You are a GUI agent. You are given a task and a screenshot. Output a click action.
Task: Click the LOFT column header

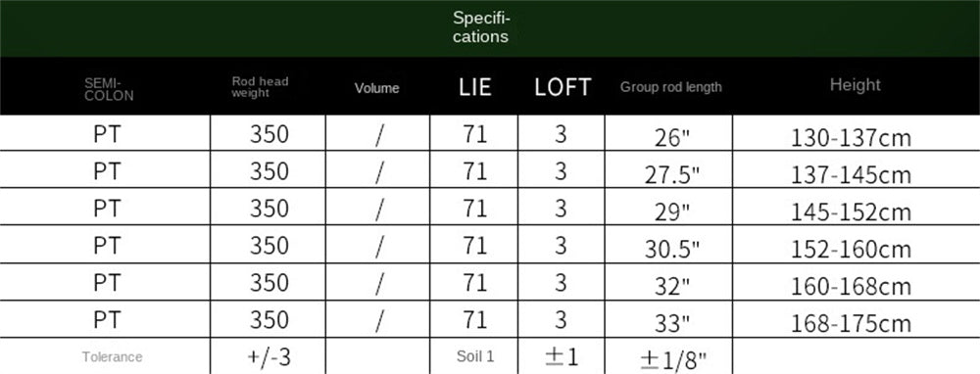[563, 87]
